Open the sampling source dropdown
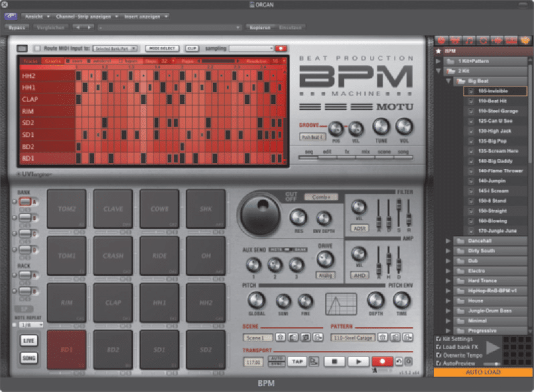 (x=251, y=48)
